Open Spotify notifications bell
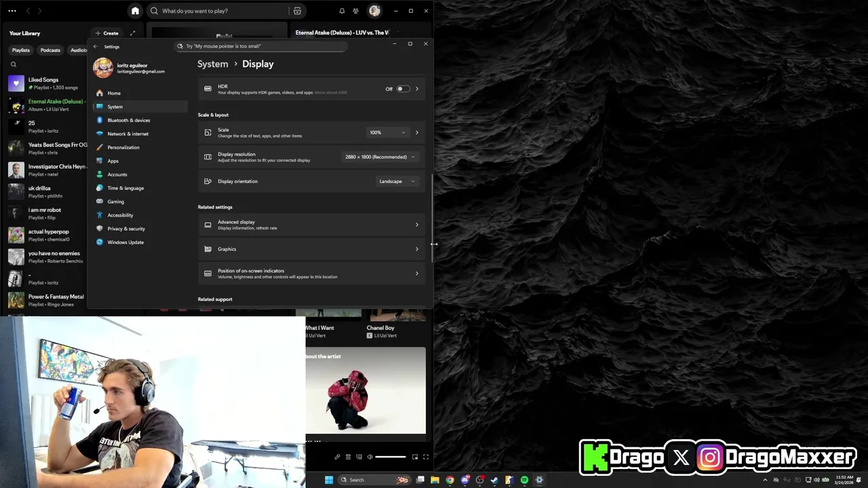 342,11
